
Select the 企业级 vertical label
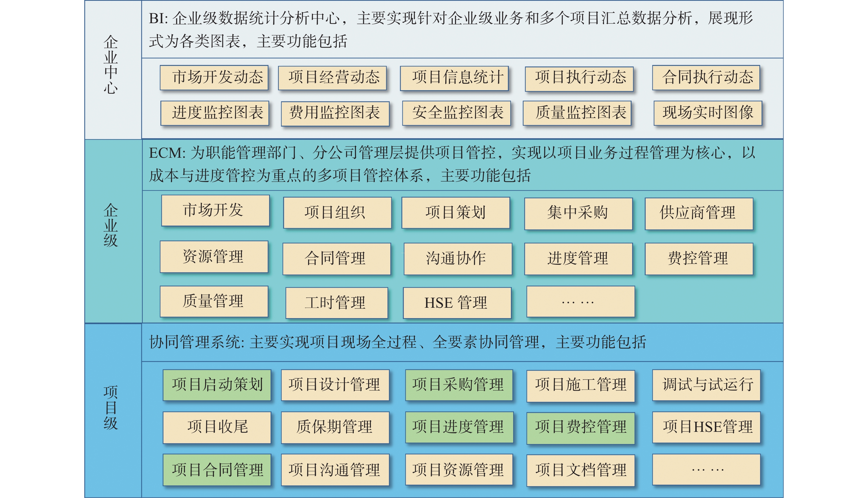point(111,225)
